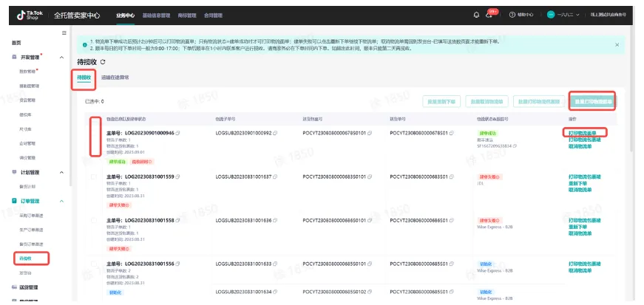Open 尺寸库 in the sidebar

(x=25, y=129)
